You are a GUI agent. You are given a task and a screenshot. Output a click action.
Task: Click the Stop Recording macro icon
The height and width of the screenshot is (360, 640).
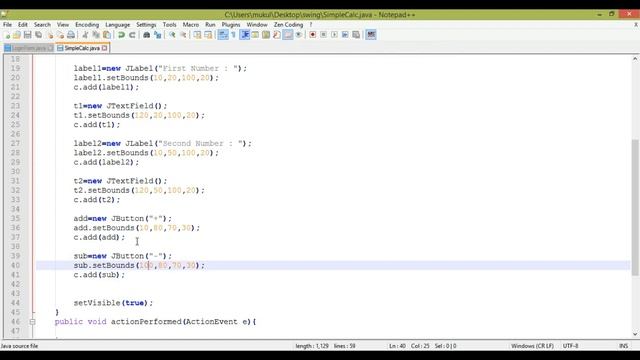coord(323,35)
